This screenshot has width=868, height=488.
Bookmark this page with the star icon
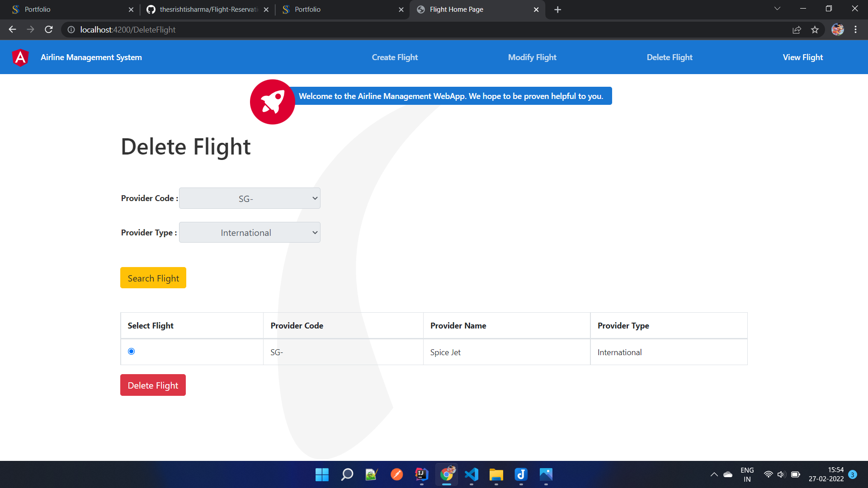tap(815, 30)
